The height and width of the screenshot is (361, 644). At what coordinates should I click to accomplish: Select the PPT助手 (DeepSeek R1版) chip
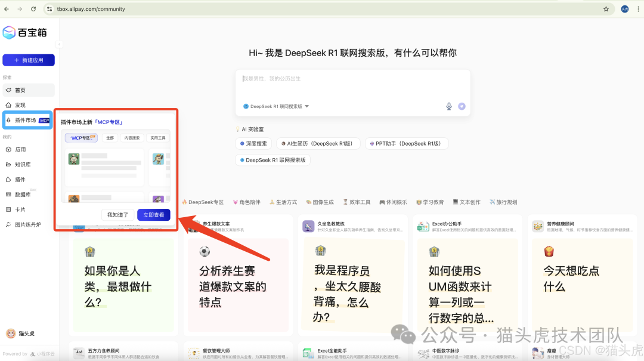[x=406, y=143]
